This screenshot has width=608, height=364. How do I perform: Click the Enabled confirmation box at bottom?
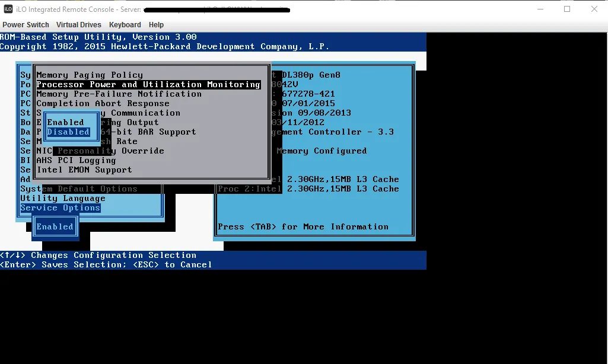(x=55, y=226)
